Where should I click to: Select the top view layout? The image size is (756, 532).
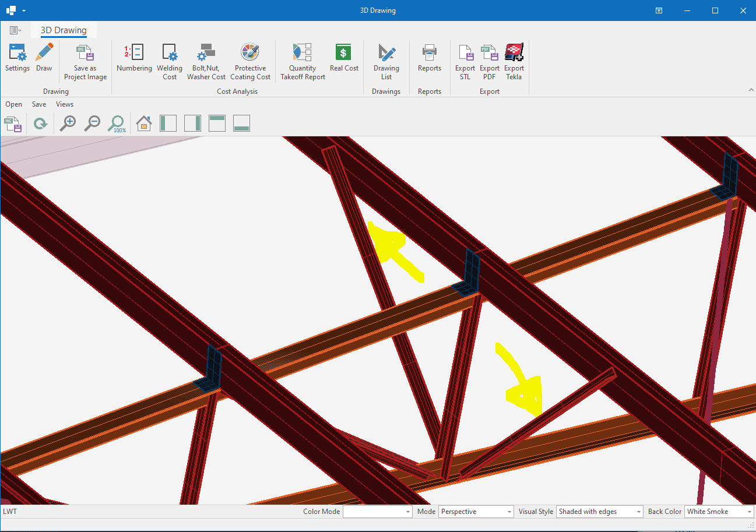(217, 124)
